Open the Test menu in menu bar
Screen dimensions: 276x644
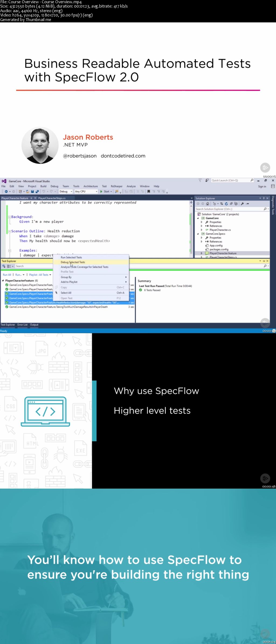[104, 186]
